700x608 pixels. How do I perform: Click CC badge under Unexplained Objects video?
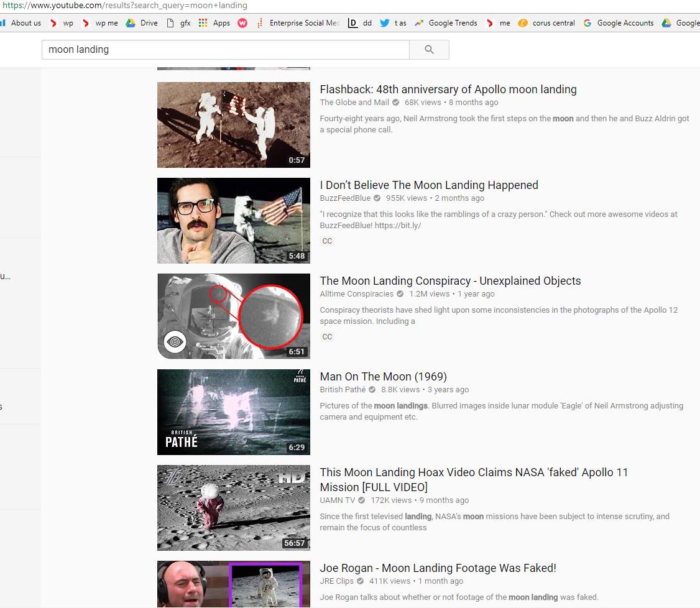pos(327,336)
